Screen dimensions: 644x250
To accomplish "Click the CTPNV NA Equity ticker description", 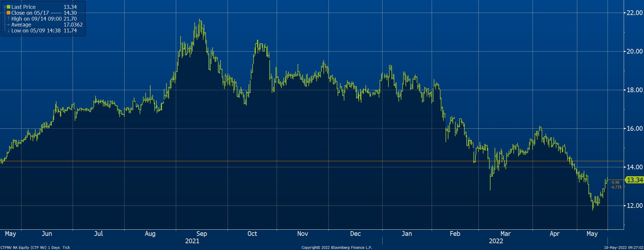I will click(x=35, y=248).
